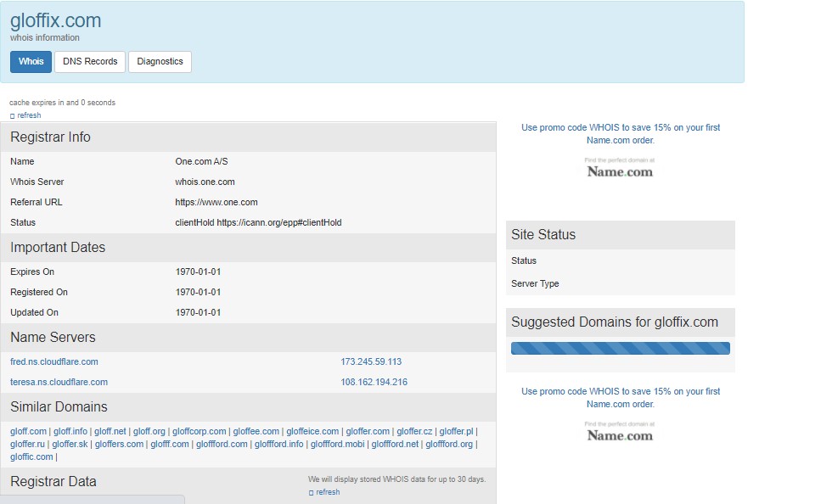Select the Registered On date value

pos(198,292)
